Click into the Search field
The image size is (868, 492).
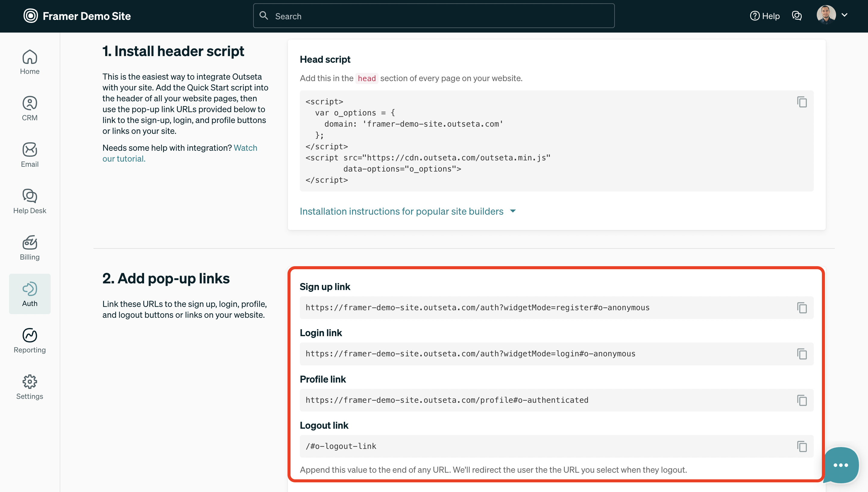point(434,16)
